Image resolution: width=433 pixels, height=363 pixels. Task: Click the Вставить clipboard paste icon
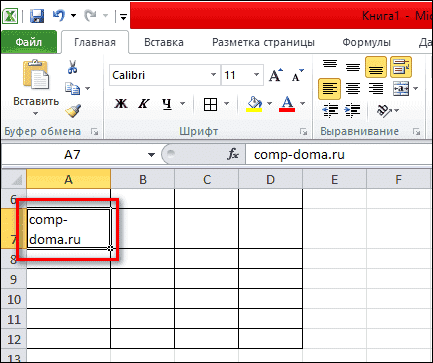pos(36,75)
